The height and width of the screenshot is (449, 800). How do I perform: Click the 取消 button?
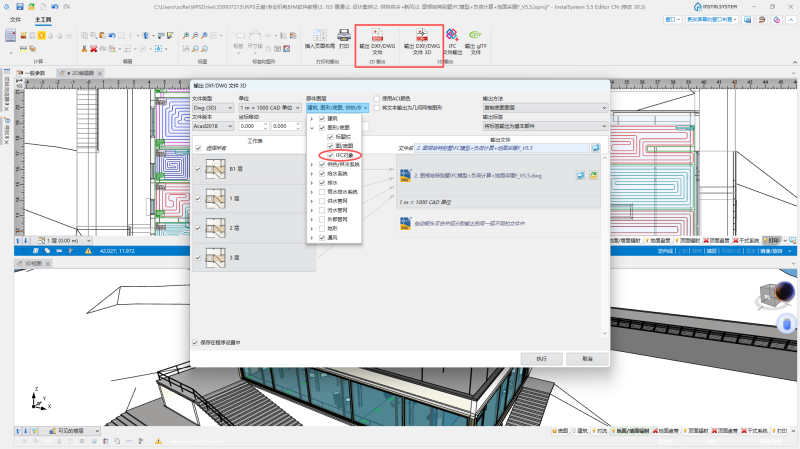[587, 359]
